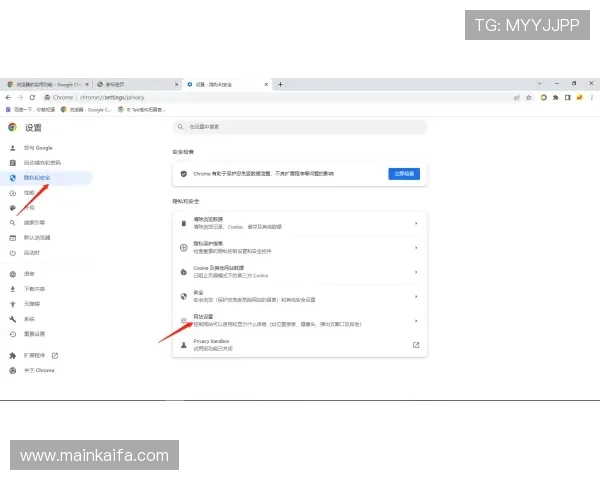Open Privacy Sandbox external link icon
The height and width of the screenshot is (480, 600).
(416, 345)
